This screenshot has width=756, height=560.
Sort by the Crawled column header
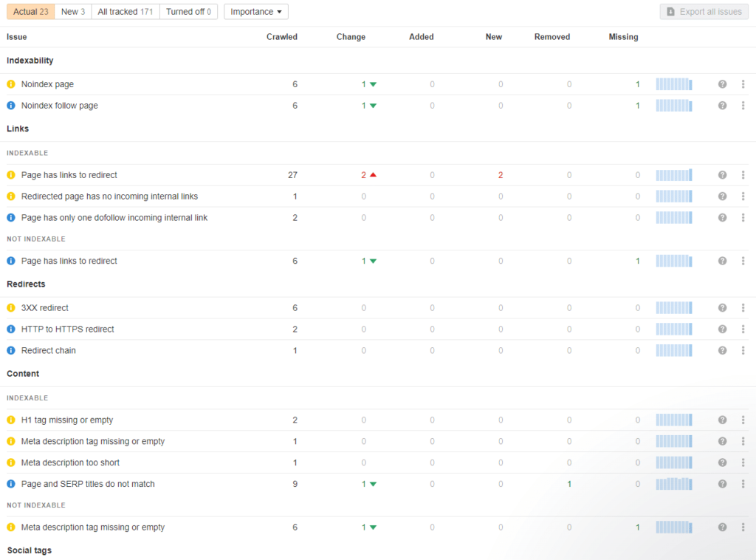[281, 37]
